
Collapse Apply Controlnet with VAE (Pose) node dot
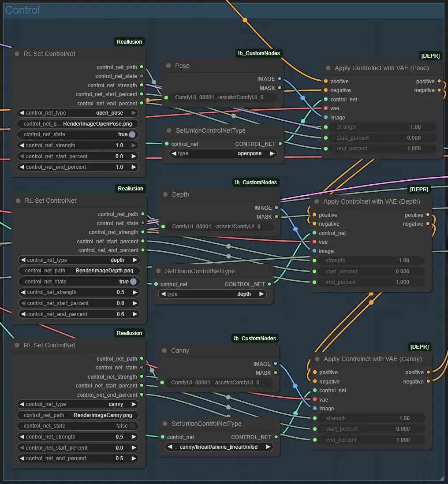328,68
